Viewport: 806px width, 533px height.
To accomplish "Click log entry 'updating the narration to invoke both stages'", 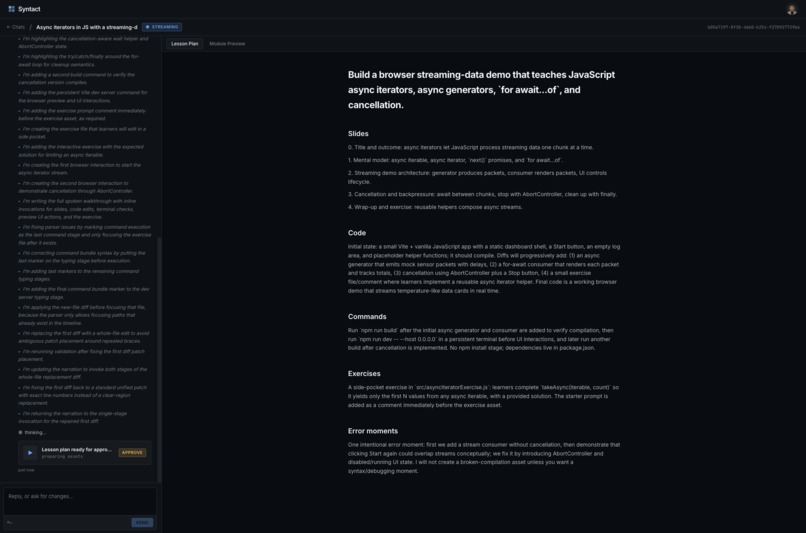I will (83, 373).
